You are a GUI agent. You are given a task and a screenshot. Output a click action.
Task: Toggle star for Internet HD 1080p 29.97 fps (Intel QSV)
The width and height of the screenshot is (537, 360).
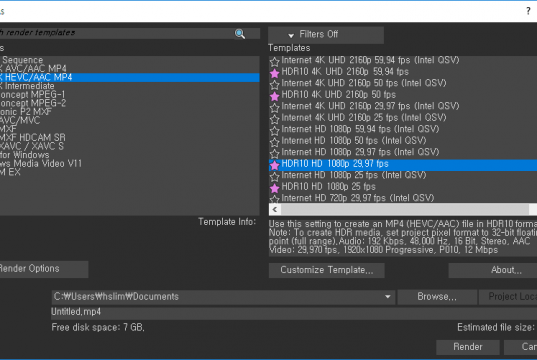coord(274,153)
